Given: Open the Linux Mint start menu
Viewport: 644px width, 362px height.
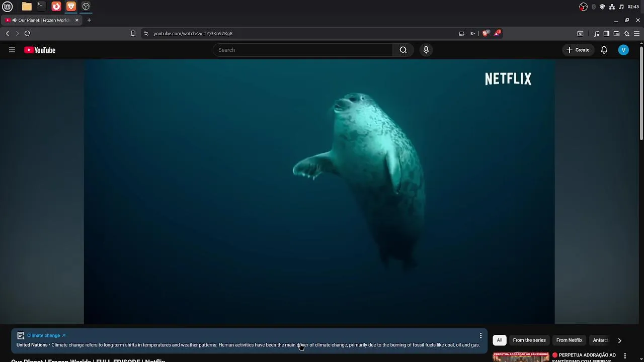Looking at the screenshot, I should [x=8, y=7].
